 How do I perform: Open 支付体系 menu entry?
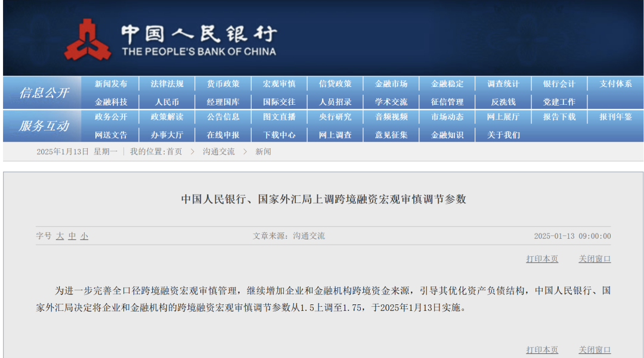pos(615,84)
